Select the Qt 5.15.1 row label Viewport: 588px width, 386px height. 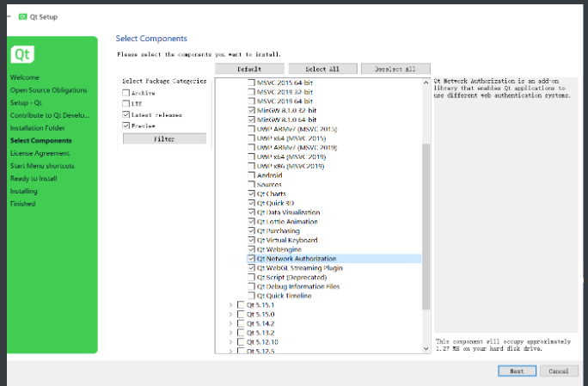pyautogui.click(x=260, y=305)
